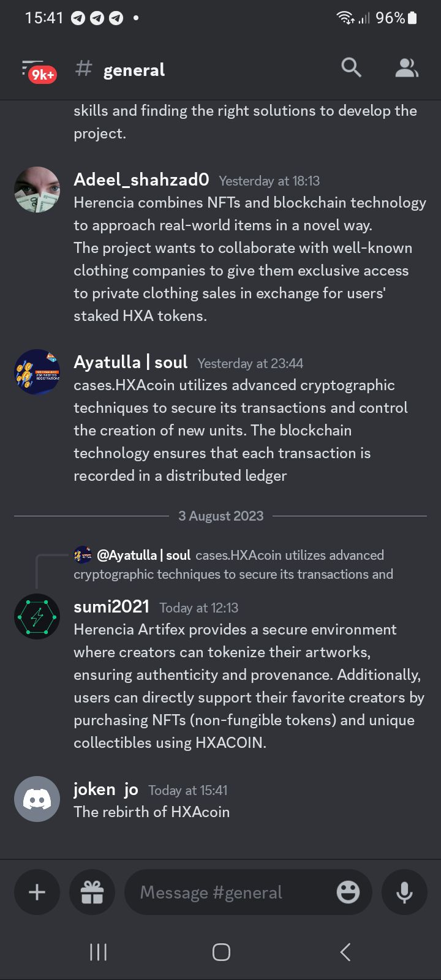
Task: Tap the username joken jo
Action: point(106,790)
